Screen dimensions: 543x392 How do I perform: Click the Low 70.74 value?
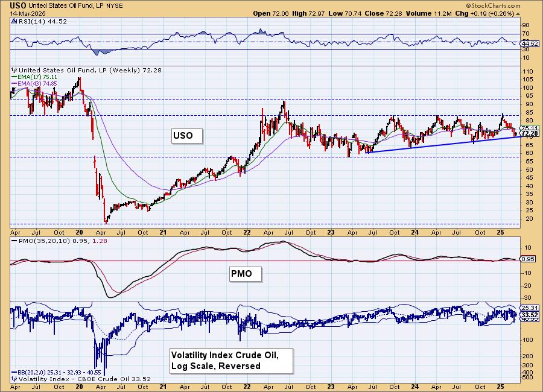tap(345, 13)
